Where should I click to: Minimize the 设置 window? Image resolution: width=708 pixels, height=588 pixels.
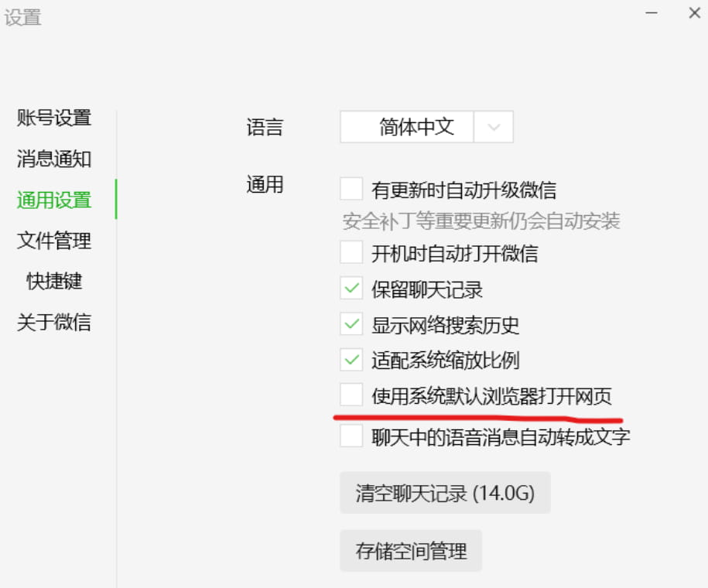pyautogui.click(x=652, y=13)
